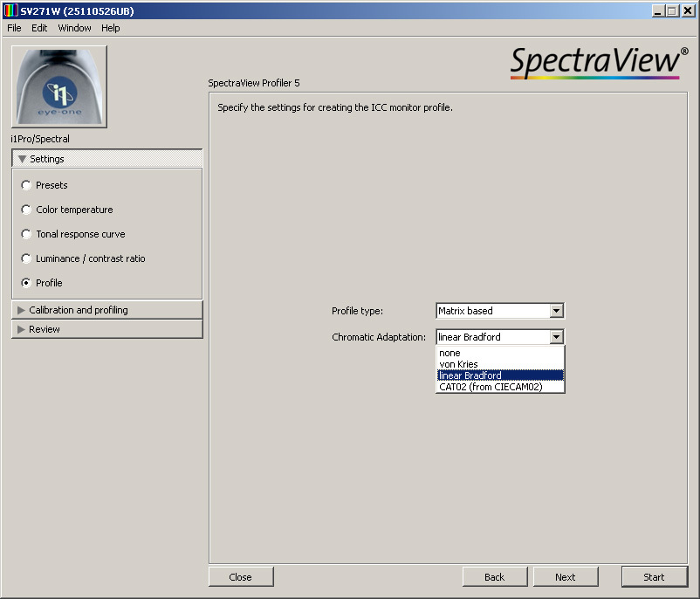Screen dimensions: 700x599
Task: Click the Back button
Action: point(495,576)
